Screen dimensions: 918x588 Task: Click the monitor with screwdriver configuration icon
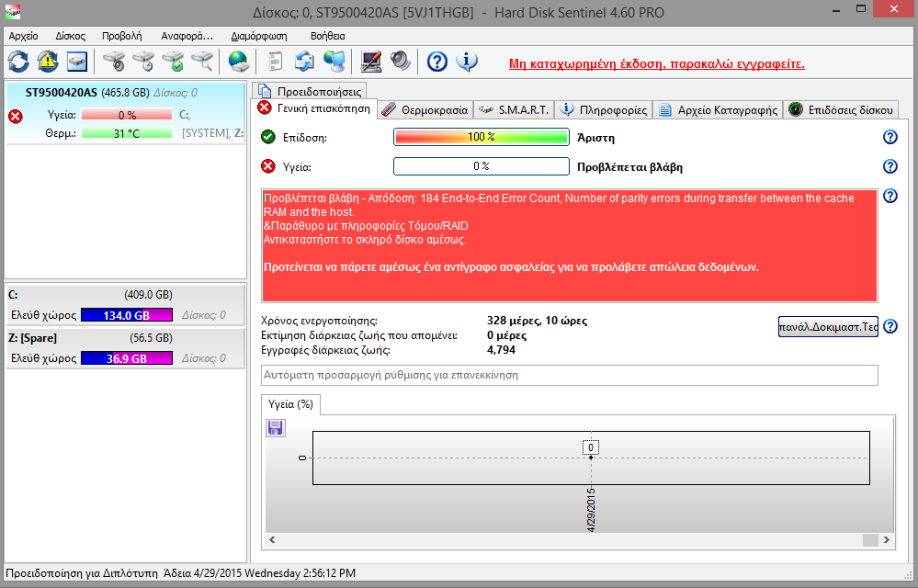tap(371, 62)
